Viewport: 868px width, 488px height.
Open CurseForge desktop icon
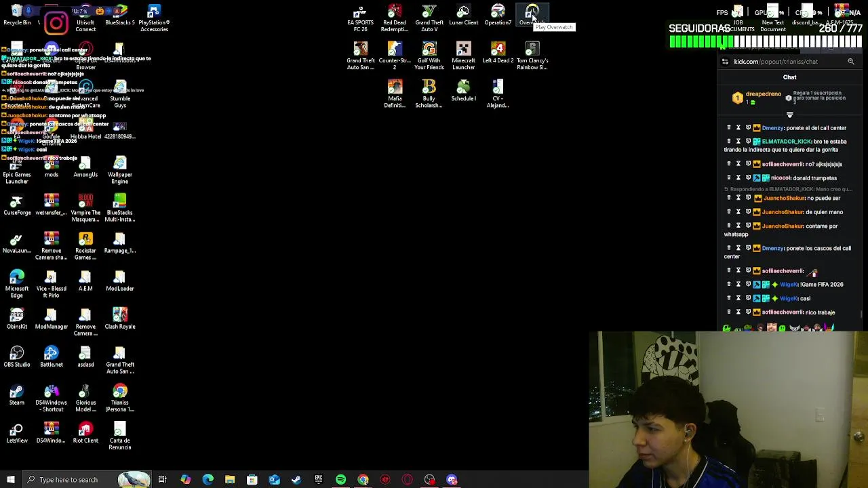(x=17, y=205)
